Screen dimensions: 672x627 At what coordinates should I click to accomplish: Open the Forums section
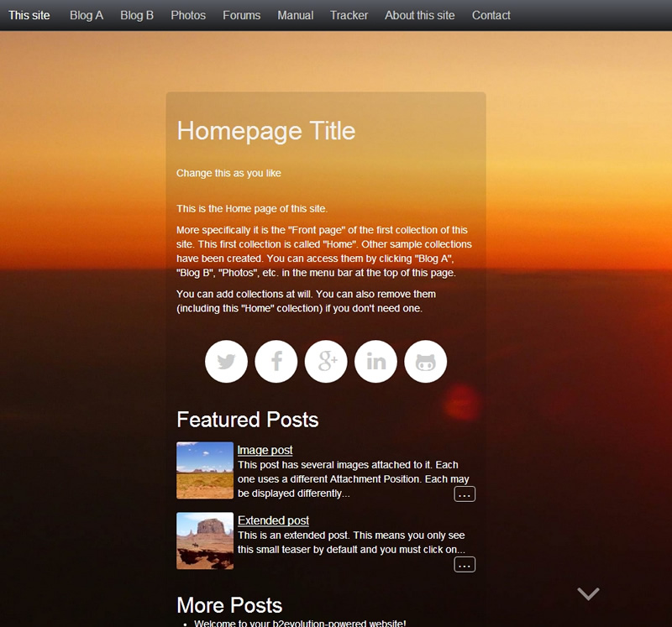click(x=242, y=15)
